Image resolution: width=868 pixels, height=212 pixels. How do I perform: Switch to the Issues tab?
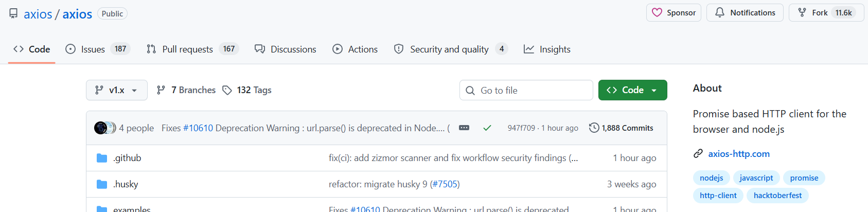(97, 49)
